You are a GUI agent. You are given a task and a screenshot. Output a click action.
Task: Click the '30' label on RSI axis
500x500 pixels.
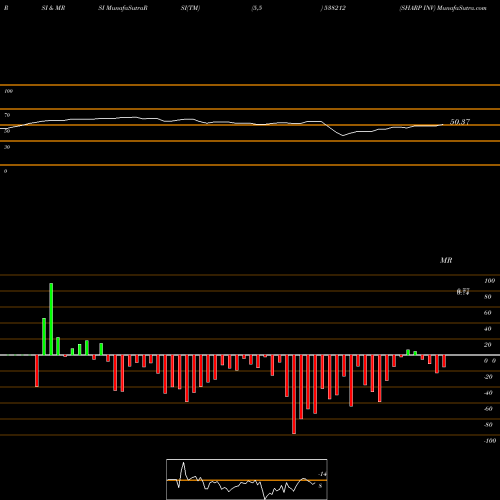pos(7,147)
